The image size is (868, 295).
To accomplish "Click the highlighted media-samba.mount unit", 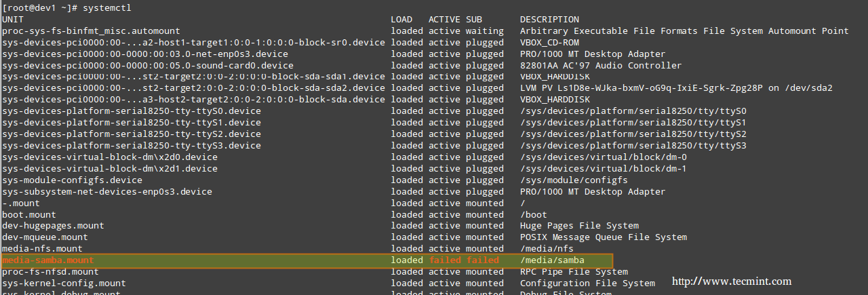I will 48,260.
